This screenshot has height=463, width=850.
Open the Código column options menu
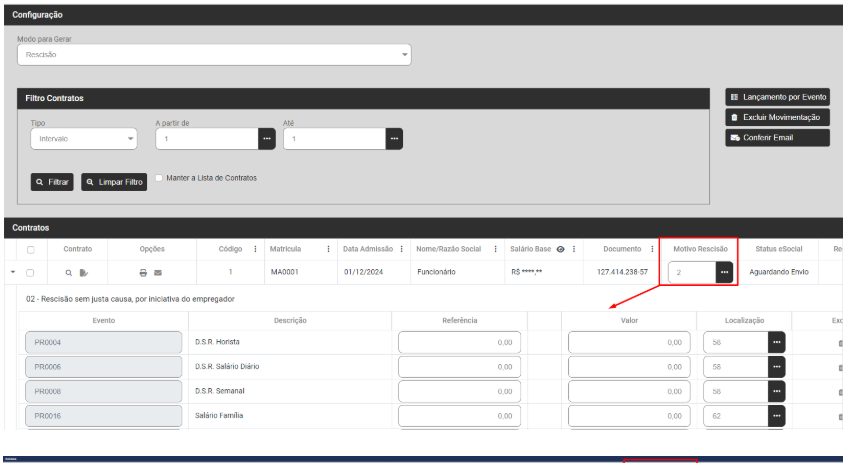pos(255,249)
